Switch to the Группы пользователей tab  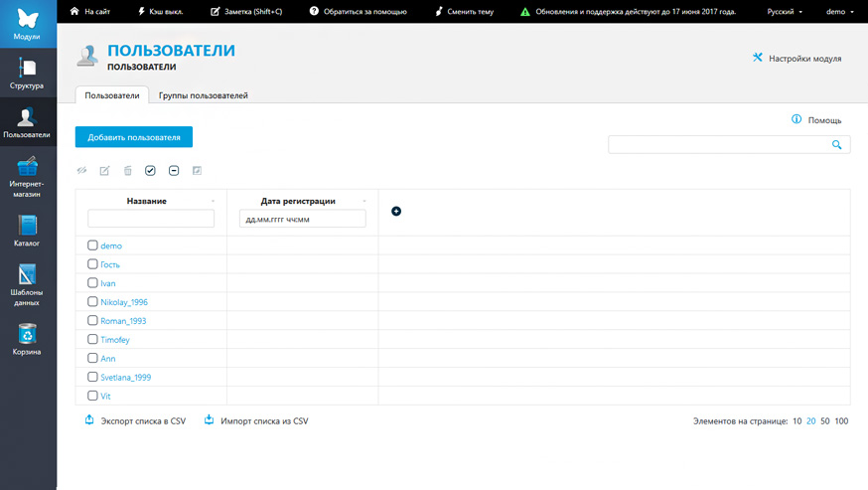point(204,95)
